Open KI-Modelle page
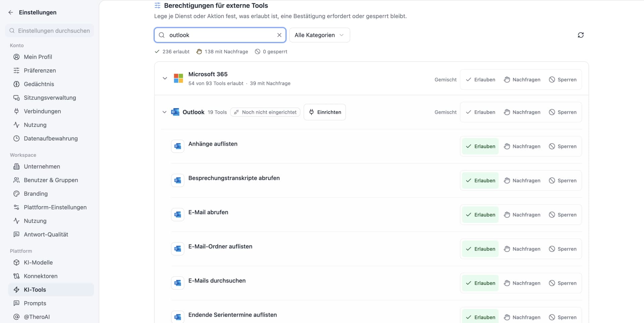This screenshot has width=644, height=323. pyautogui.click(x=51, y=263)
